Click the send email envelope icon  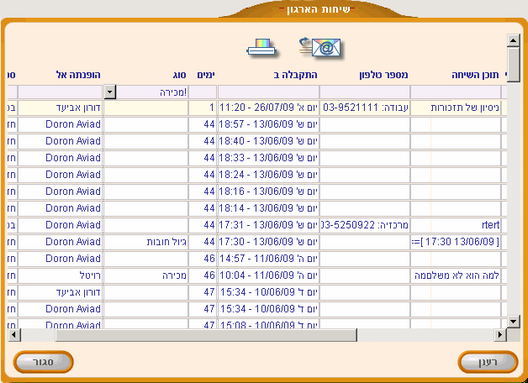[320, 48]
